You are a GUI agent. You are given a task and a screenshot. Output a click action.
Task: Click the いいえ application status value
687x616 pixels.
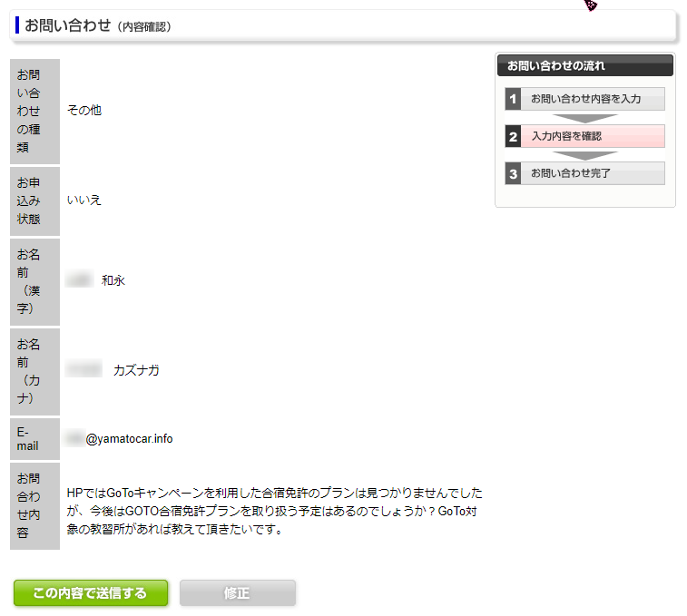pos(84,200)
